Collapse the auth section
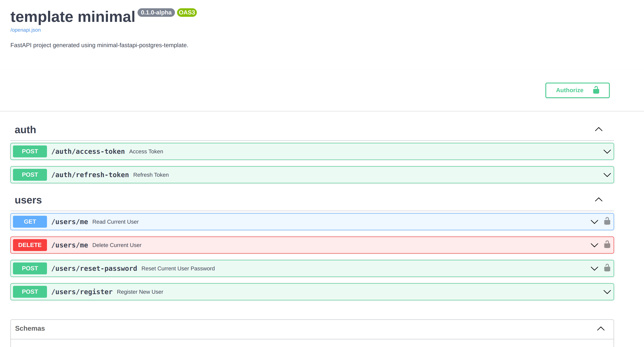Viewport: 644px width, 347px height. pos(599,130)
